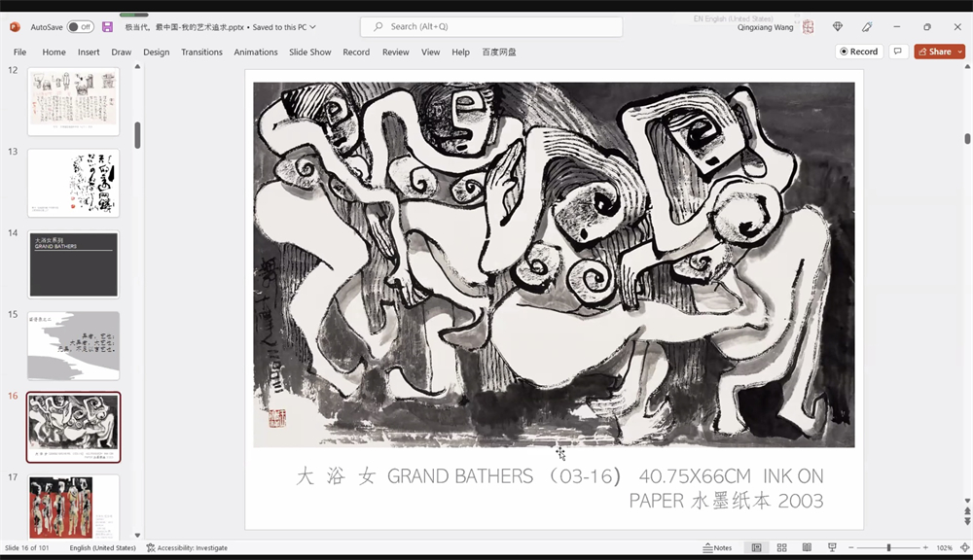
Task: Select slide 14 Grand Bathers thumbnail
Action: coord(74,264)
